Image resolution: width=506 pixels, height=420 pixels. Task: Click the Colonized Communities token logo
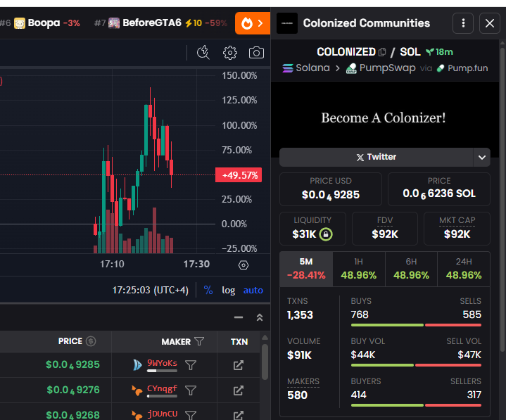click(287, 23)
